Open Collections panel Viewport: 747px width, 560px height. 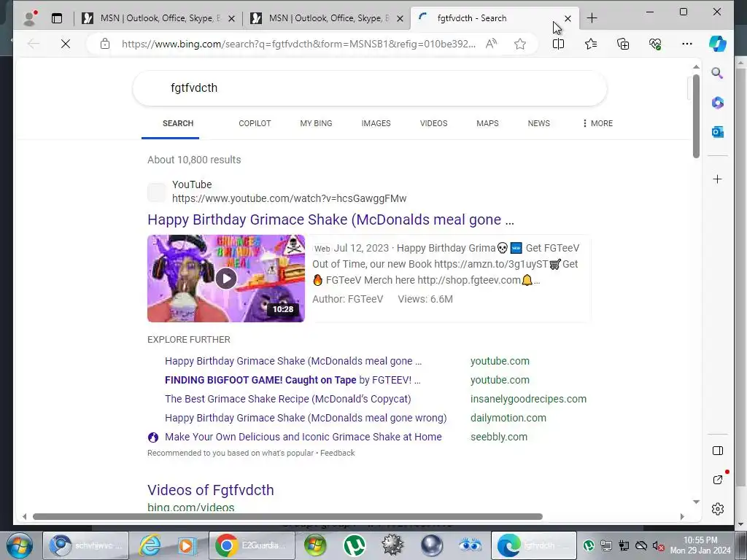(x=623, y=44)
